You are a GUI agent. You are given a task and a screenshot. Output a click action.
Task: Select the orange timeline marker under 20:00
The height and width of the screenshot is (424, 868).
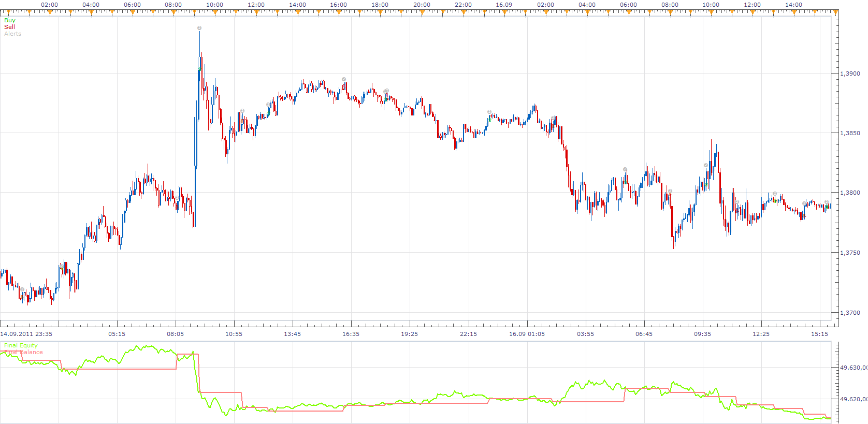[422, 13]
